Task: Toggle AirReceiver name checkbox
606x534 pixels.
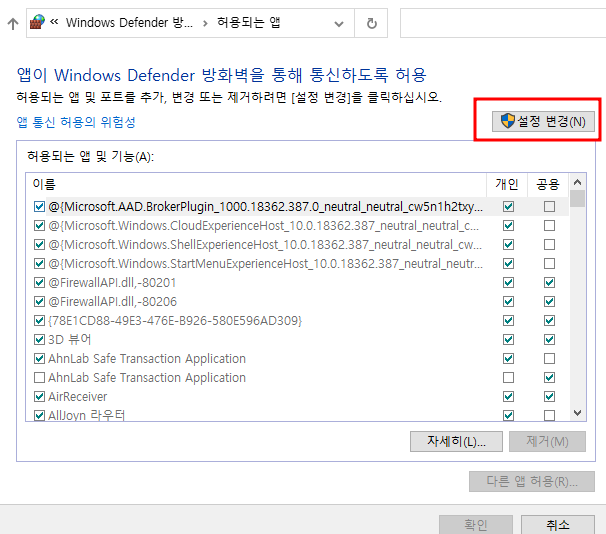Action: coord(39,396)
